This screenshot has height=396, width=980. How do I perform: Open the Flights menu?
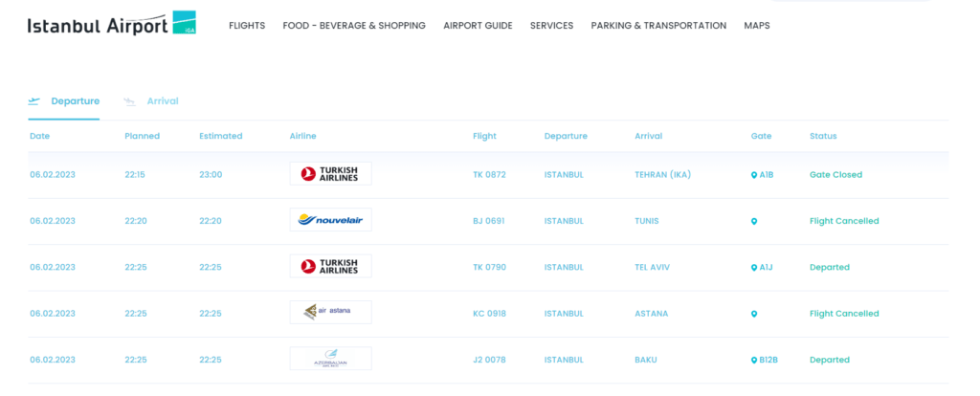[x=247, y=26]
